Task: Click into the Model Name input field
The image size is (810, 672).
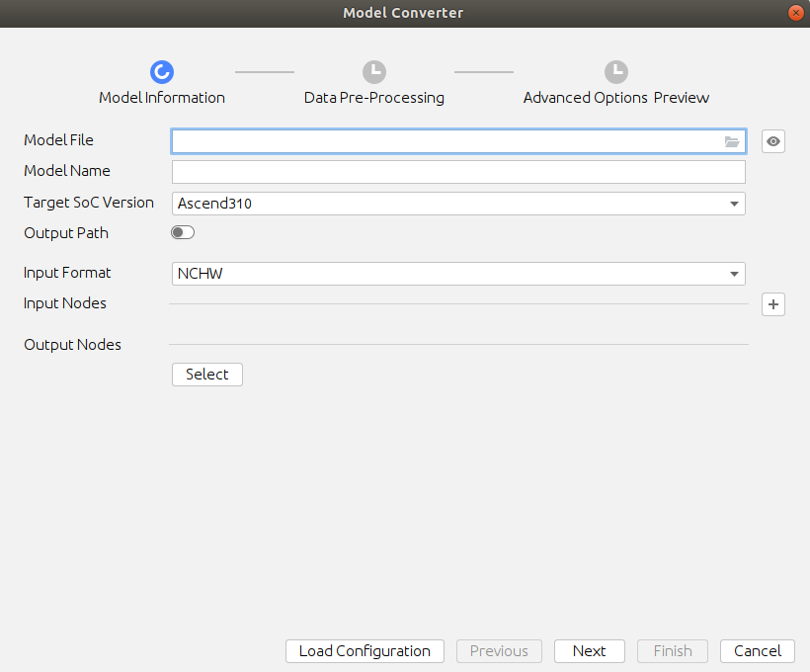Action: click(458, 173)
